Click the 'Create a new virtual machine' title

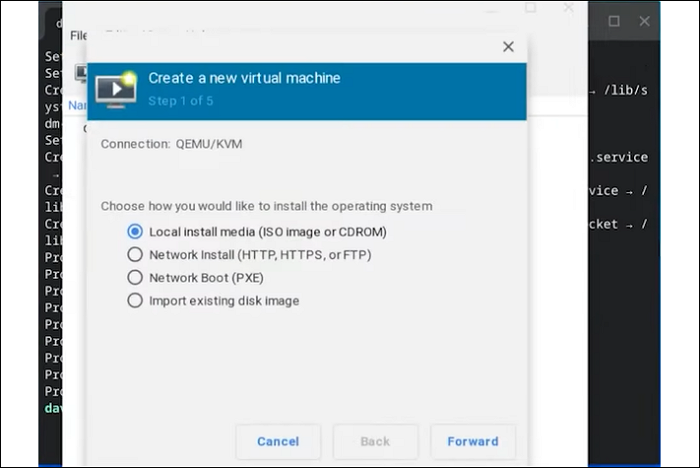tap(244, 78)
